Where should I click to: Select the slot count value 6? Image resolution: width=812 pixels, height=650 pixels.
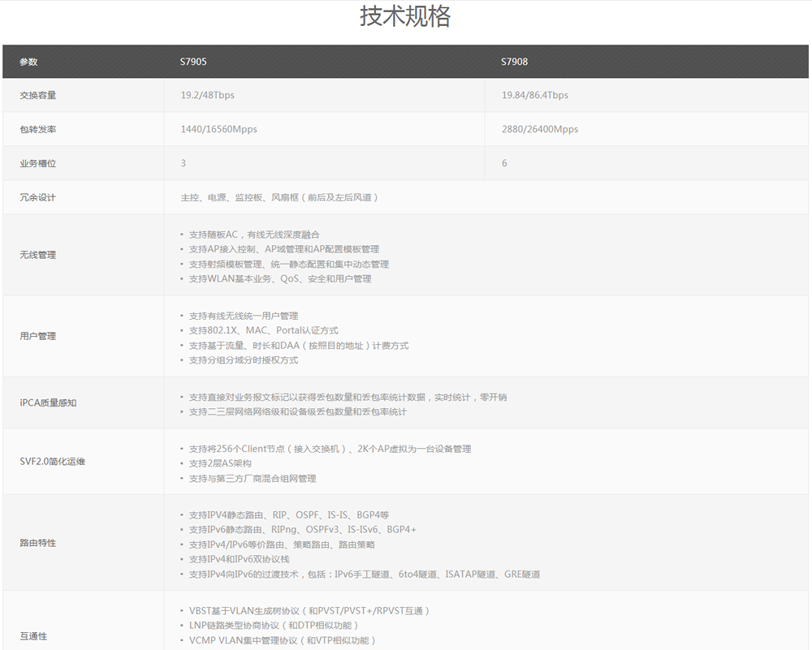[503, 163]
